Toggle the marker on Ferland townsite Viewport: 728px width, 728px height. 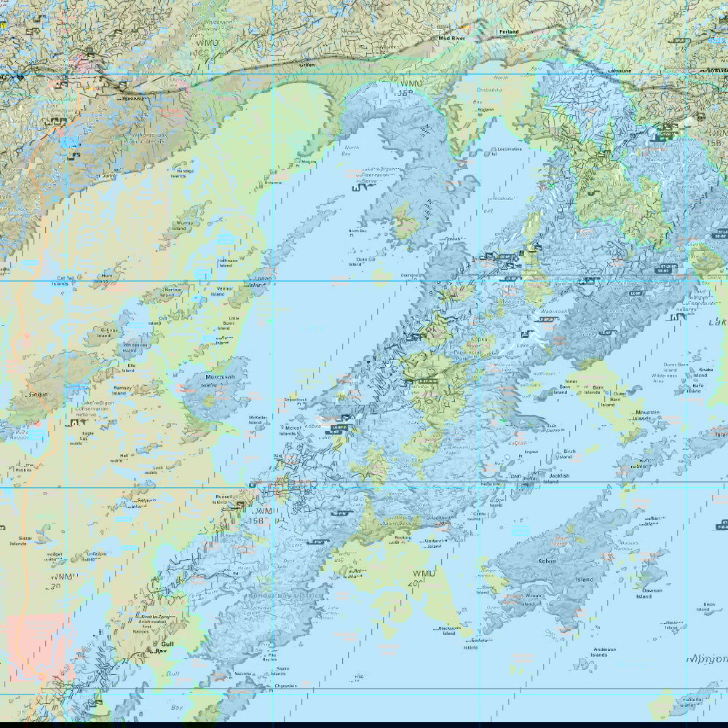click(x=510, y=33)
